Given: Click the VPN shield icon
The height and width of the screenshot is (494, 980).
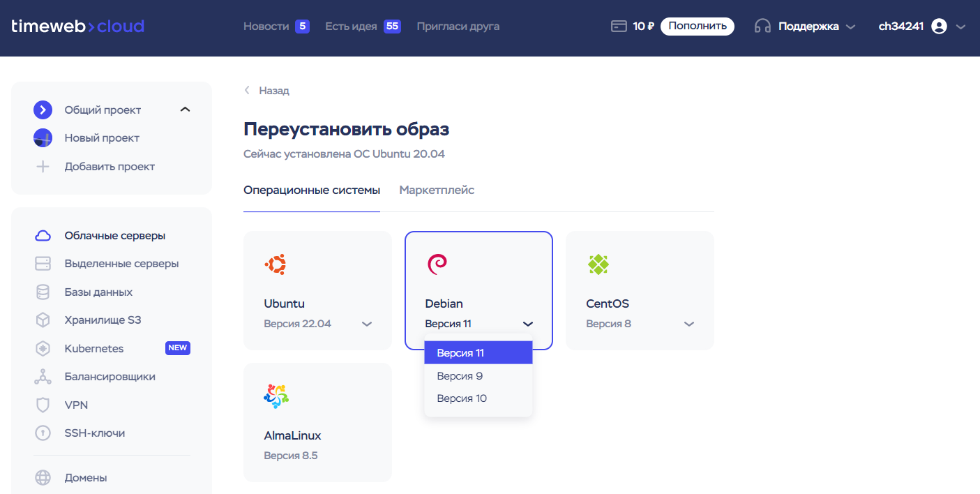Looking at the screenshot, I should (43, 405).
